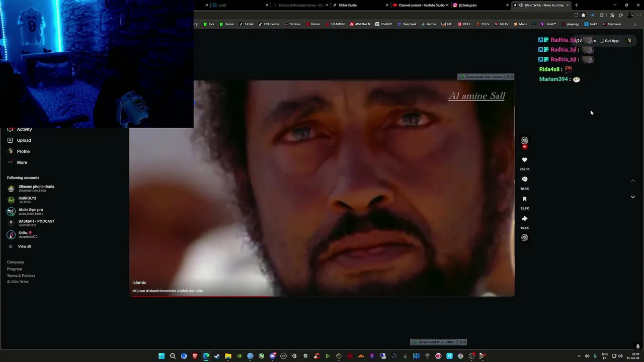This screenshot has height=362, width=644.
Task: Open Profile in the TikTok sidebar
Action: 19,151
